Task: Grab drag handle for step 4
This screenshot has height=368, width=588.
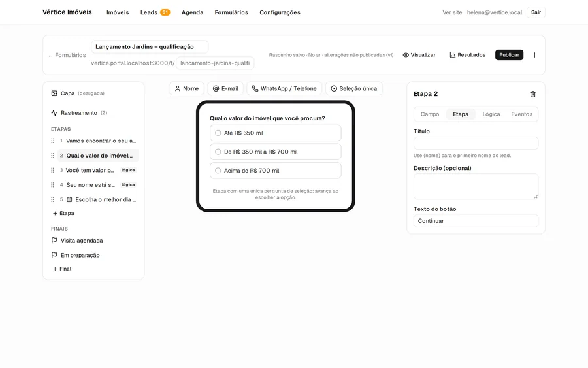Action: pos(52,185)
